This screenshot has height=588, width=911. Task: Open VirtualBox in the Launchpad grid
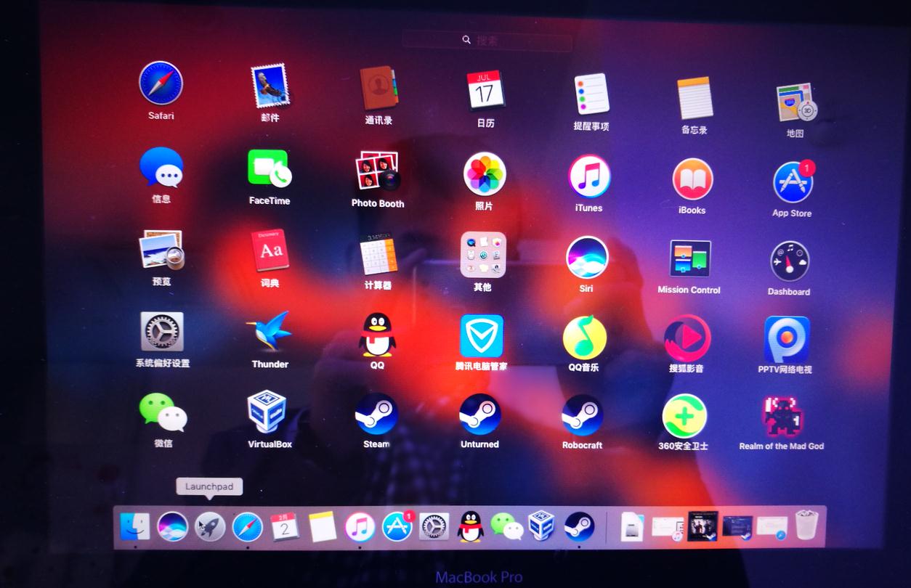click(x=267, y=412)
